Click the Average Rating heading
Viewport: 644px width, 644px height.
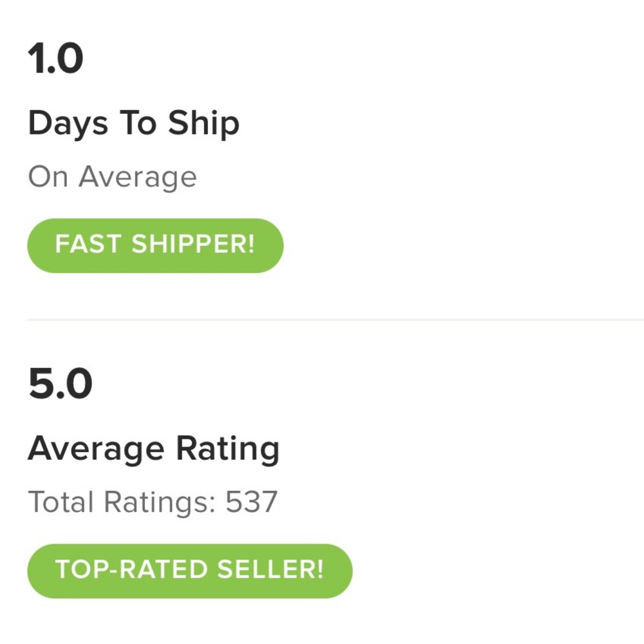(x=154, y=449)
